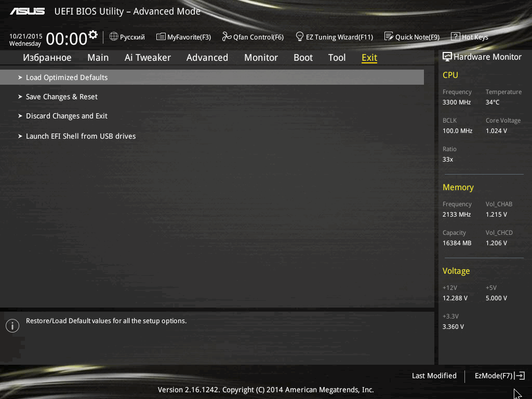Click arrow beside Launch EFI Shell
532x399 pixels.
(20, 136)
